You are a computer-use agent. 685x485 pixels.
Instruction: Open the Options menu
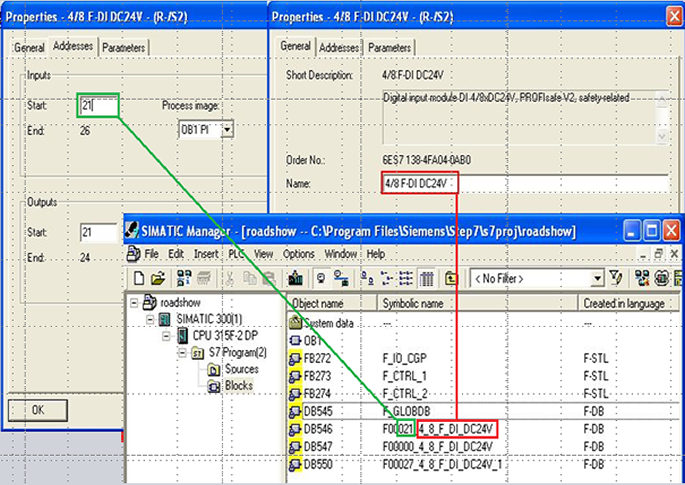click(x=299, y=254)
